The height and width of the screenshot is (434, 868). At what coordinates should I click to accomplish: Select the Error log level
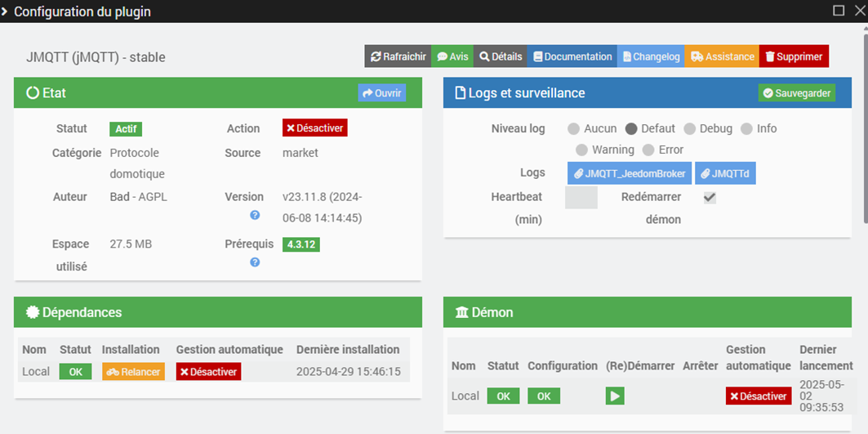(x=648, y=150)
